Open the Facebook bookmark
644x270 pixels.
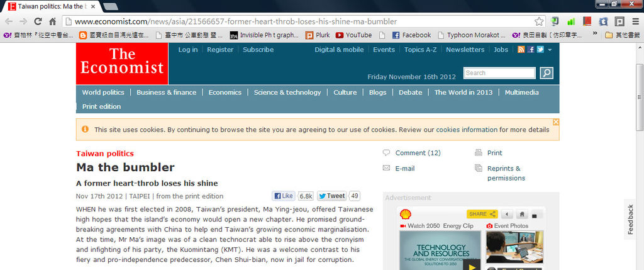411,35
